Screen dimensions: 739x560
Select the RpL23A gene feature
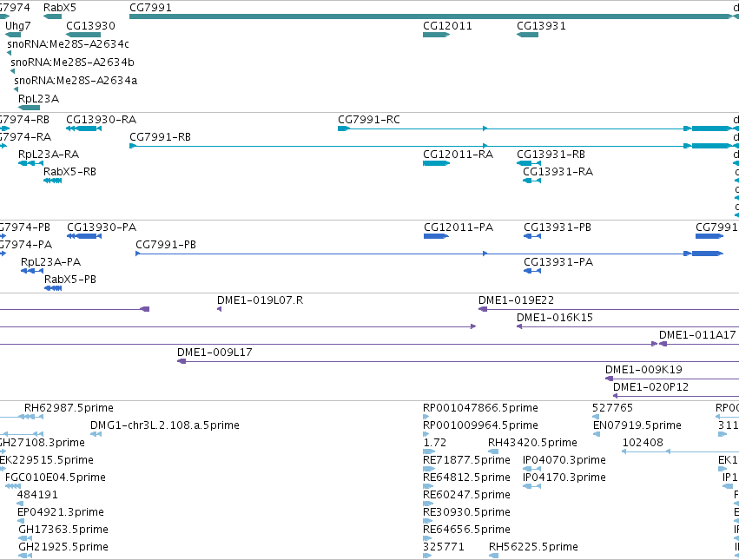(30, 108)
